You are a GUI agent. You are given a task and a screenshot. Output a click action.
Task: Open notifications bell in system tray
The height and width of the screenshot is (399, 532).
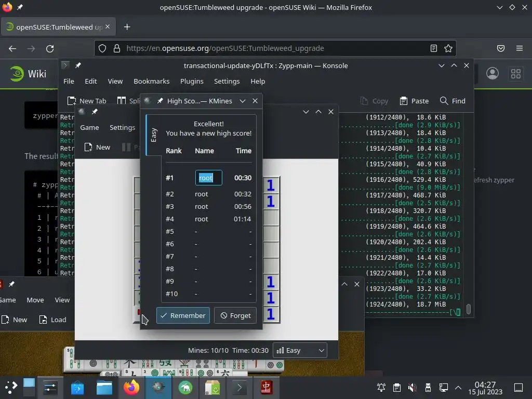(381, 388)
